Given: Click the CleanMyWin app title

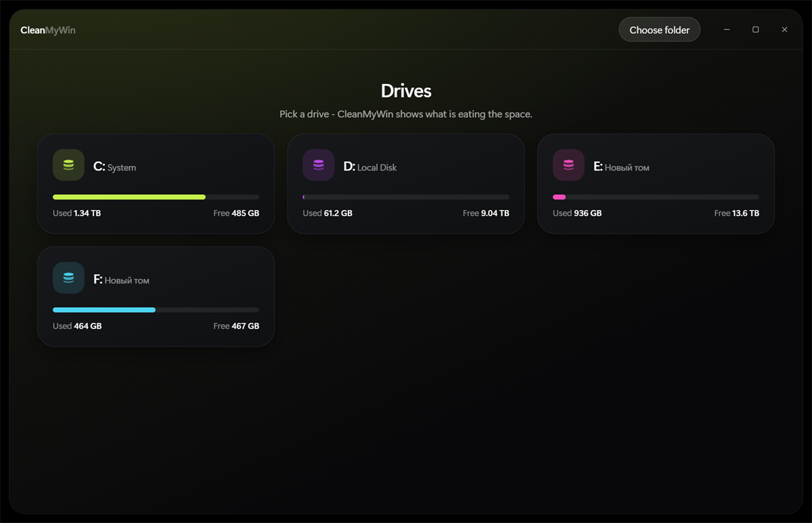Looking at the screenshot, I should coord(48,30).
